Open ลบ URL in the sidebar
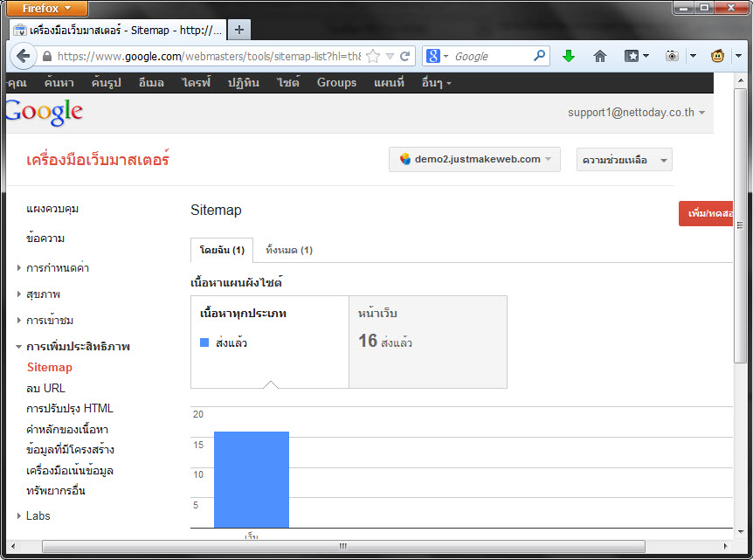 pyautogui.click(x=45, y=388)
